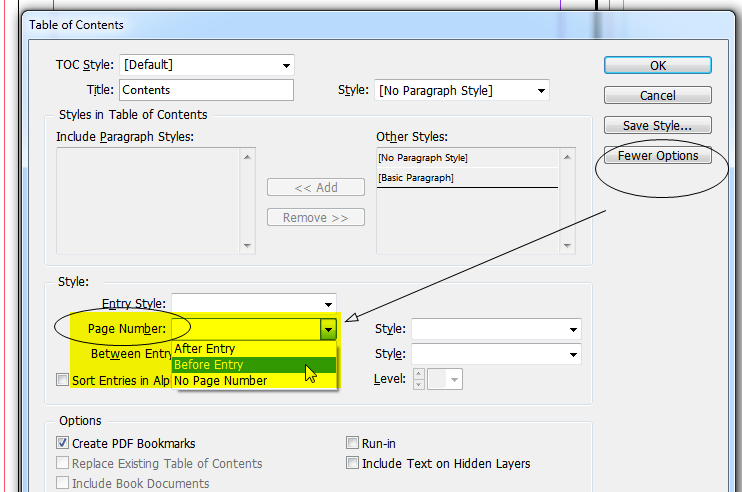Open the Level dropdown

coord(445,379)
